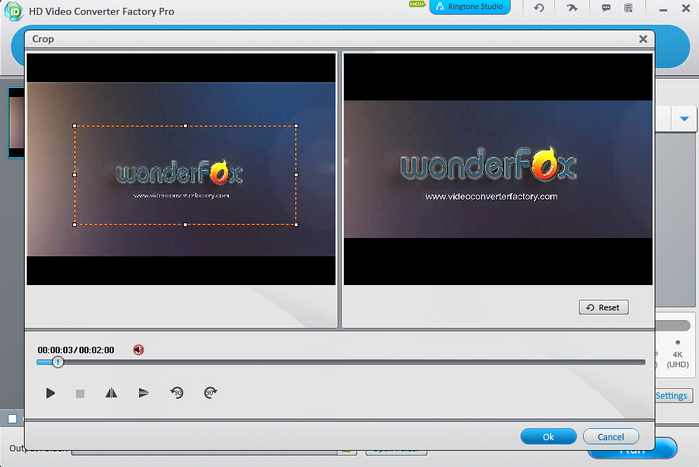This screenshot has width=699, height=467.
Task: Play the video preview
Action: tap(50, 393)
